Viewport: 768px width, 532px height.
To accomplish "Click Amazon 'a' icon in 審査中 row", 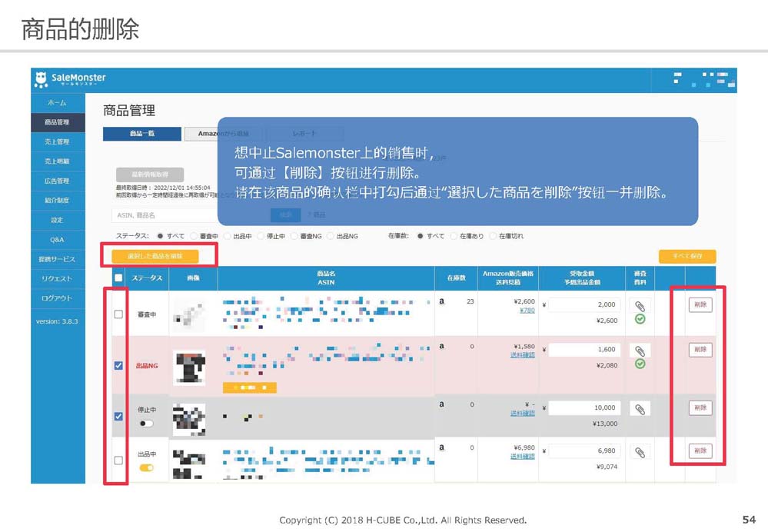I will [442, 301].
